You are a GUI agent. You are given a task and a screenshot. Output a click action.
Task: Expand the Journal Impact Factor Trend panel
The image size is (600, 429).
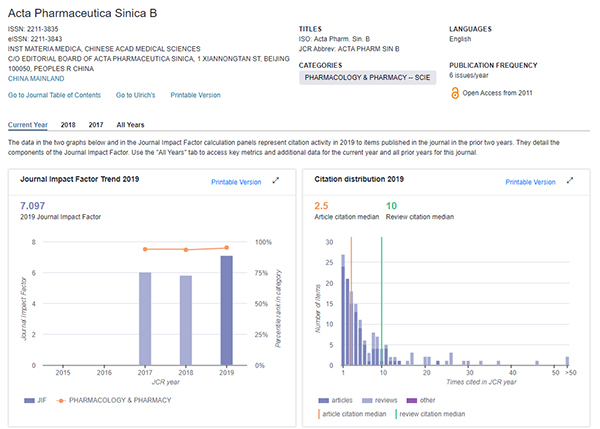[275, 181]
